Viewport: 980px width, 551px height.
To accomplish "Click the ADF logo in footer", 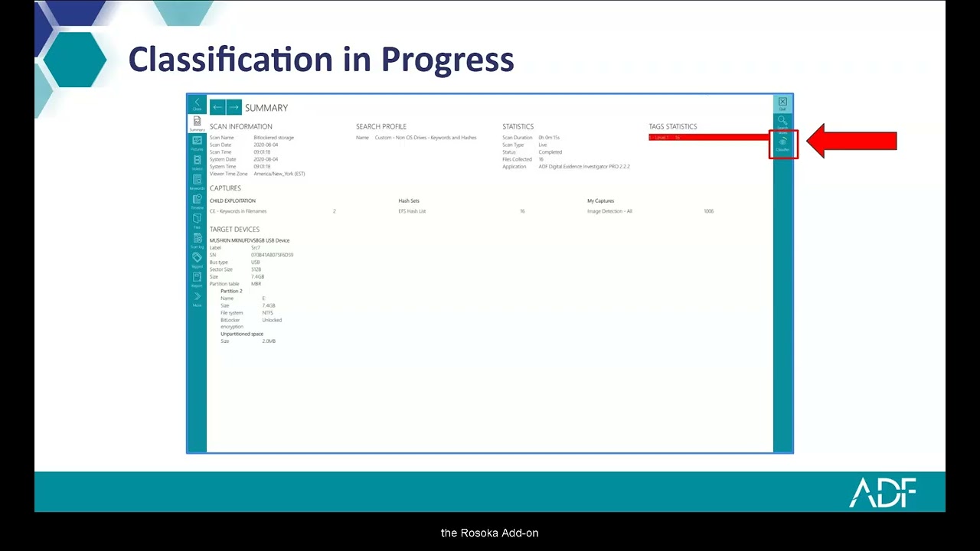I will point(882,492).
